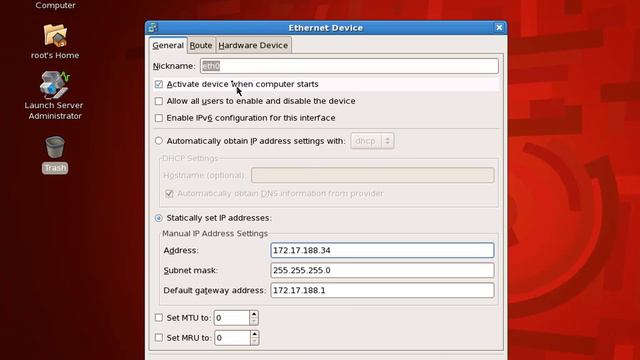Click the Default gateway address field

click(x=382, y=290)
